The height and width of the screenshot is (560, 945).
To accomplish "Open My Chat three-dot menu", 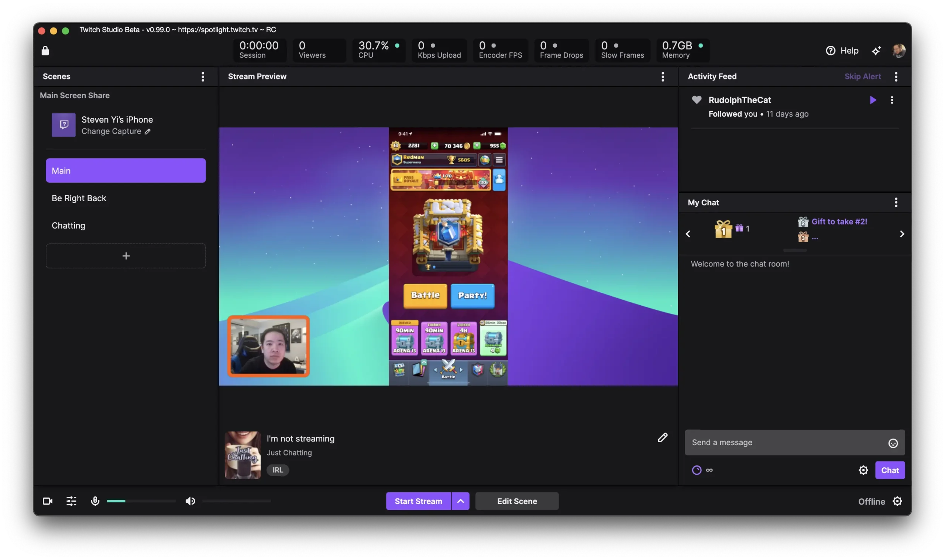I will 896,202.
